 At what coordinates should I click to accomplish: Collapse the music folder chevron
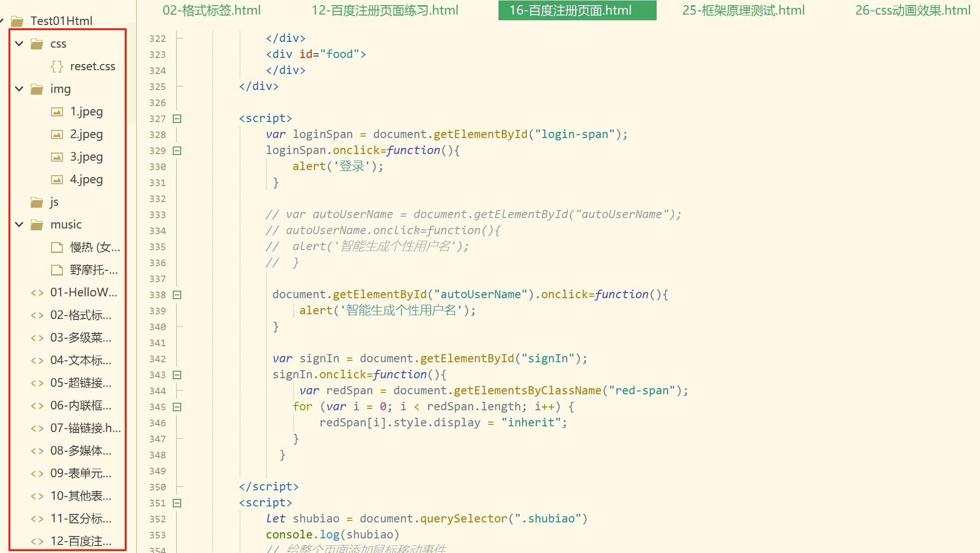pos(19,225)
